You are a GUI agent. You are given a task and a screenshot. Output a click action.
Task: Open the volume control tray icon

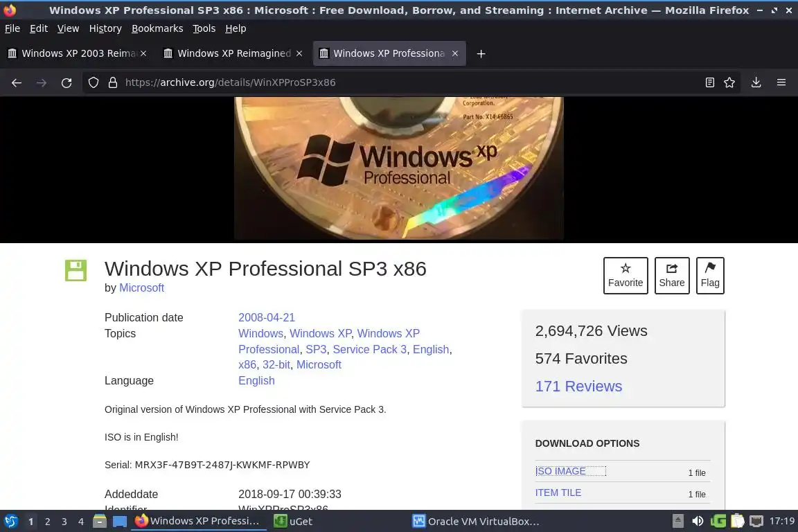pos(698,522)
